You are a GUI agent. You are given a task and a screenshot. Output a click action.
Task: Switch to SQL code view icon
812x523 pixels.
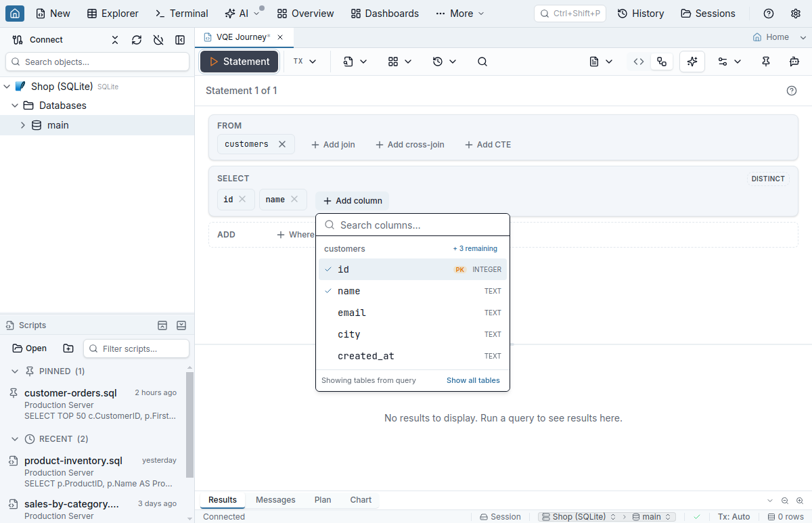639,62
